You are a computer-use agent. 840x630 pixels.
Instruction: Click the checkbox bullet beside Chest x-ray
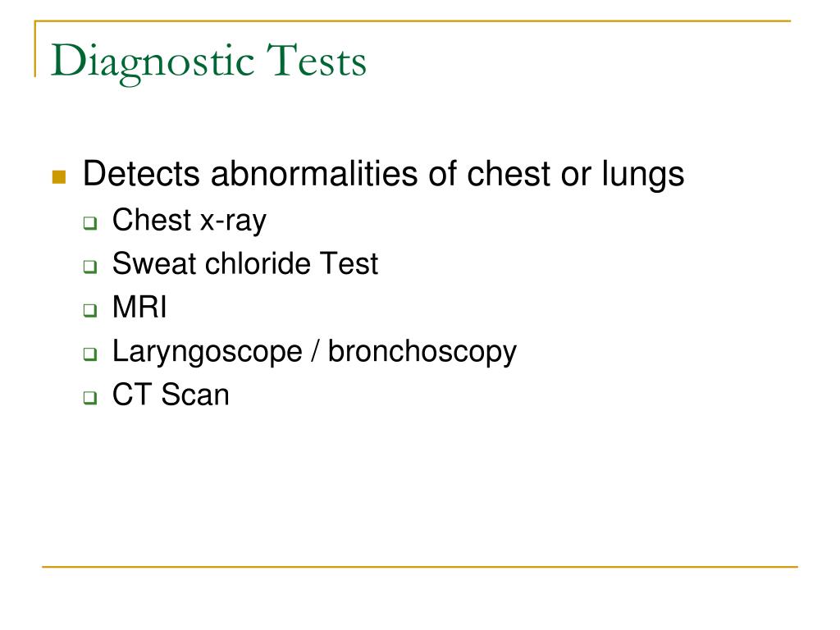90,223
